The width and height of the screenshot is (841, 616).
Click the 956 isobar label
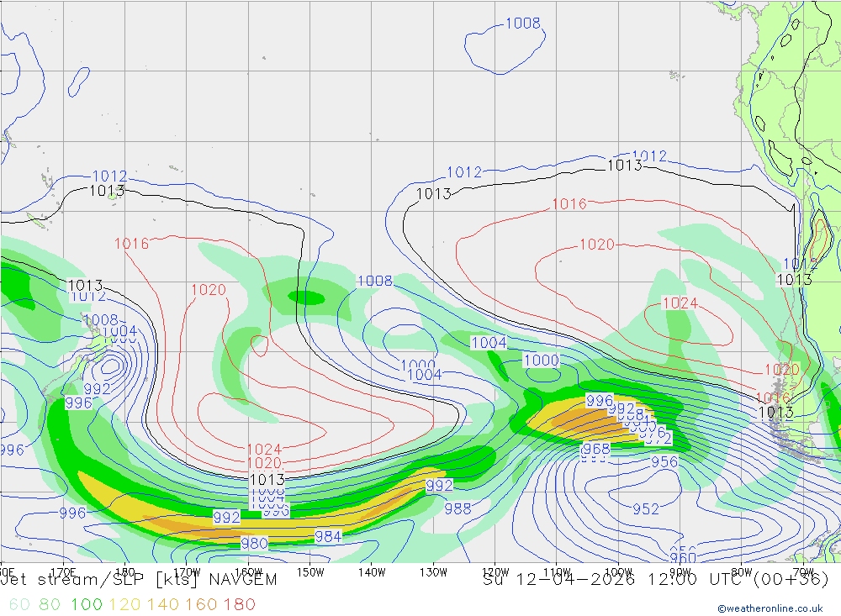[664, 461]
